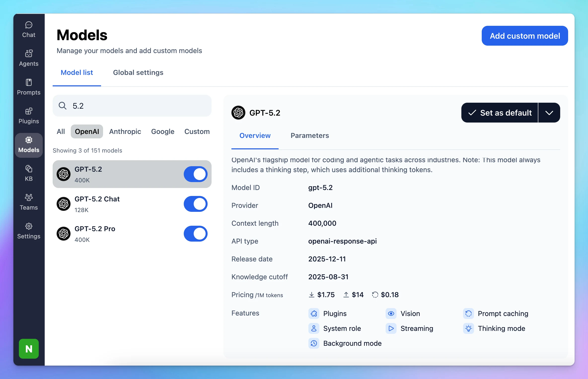Select the Model list tab

(77, 72)
